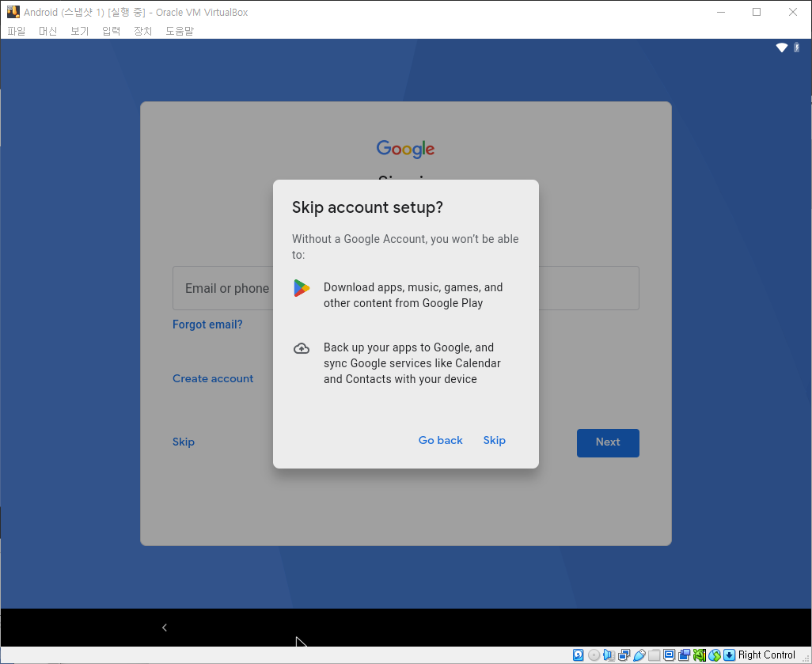Click the network adapter status icon
The image size is (812, 664).
[x=624, y=655]
